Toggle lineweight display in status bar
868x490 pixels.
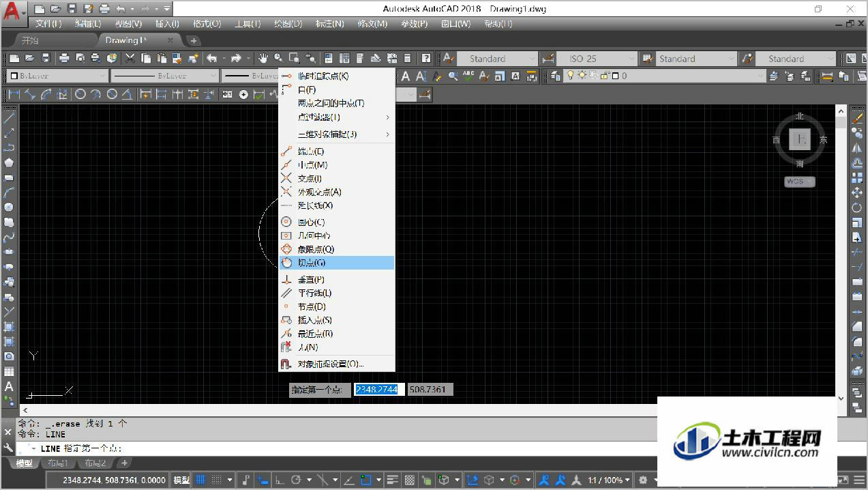point(392,480)
